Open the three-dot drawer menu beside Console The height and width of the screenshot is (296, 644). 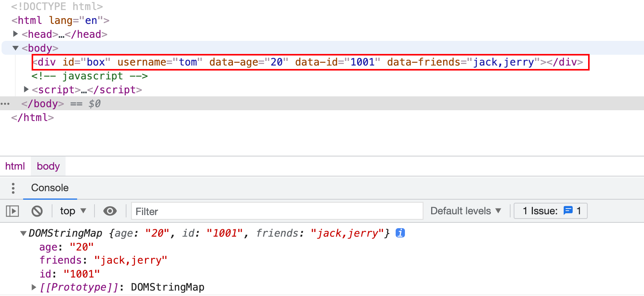tap(13, 188)
